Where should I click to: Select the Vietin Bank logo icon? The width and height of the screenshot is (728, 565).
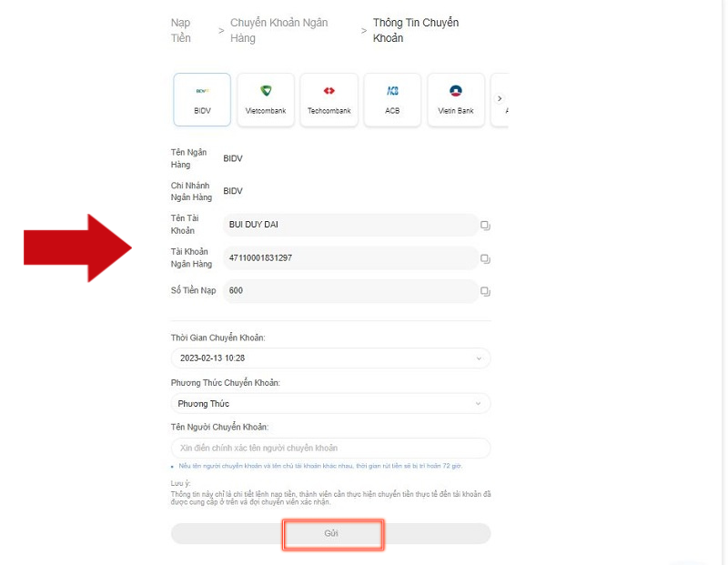point(456,91)
